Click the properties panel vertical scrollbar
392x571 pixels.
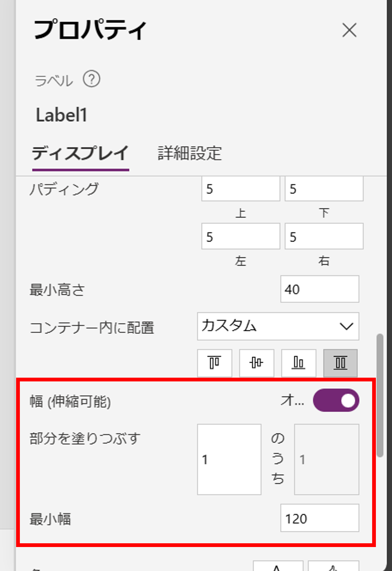click(x=380, y=395)
